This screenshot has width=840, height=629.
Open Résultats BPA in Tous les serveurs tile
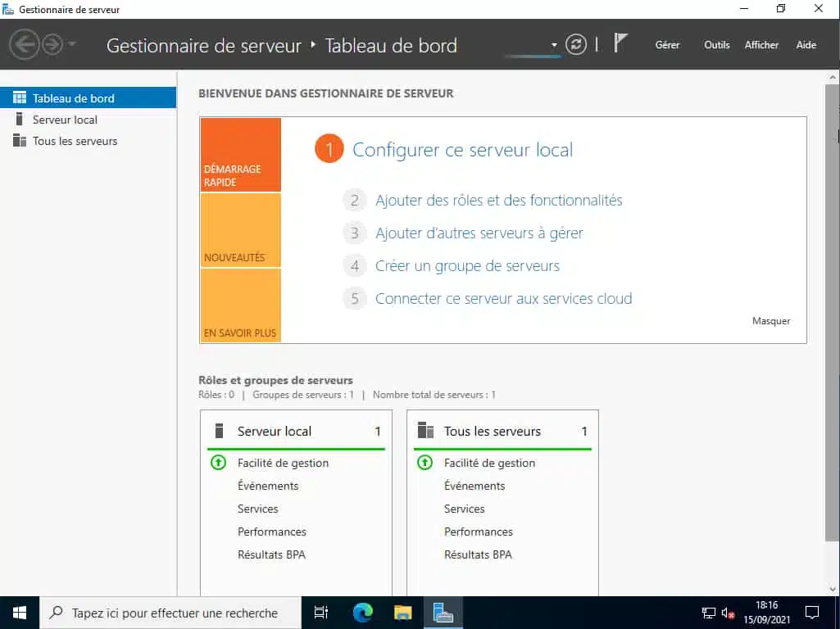[x=478, y=554]
